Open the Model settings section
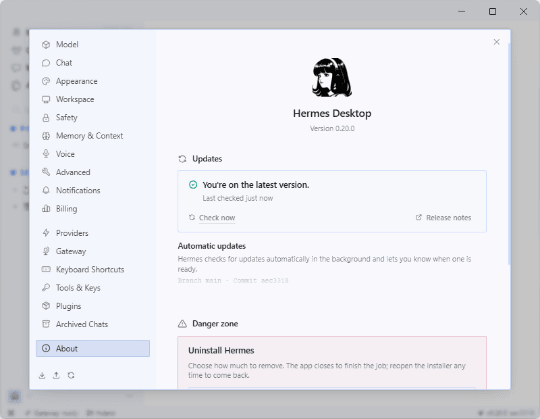The image size is (540, 419). [93, 44]
